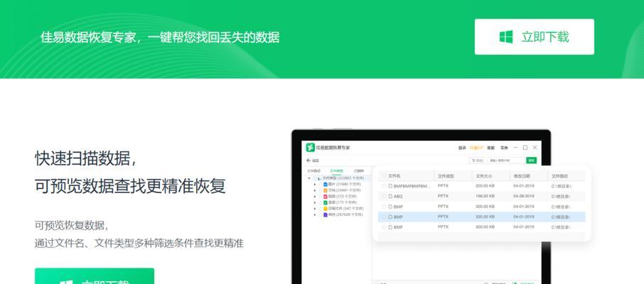The width and height of the screenshot is (644, 284).
Task: Click the Windows logo in the white download button
Action: (x=506, y=37)
